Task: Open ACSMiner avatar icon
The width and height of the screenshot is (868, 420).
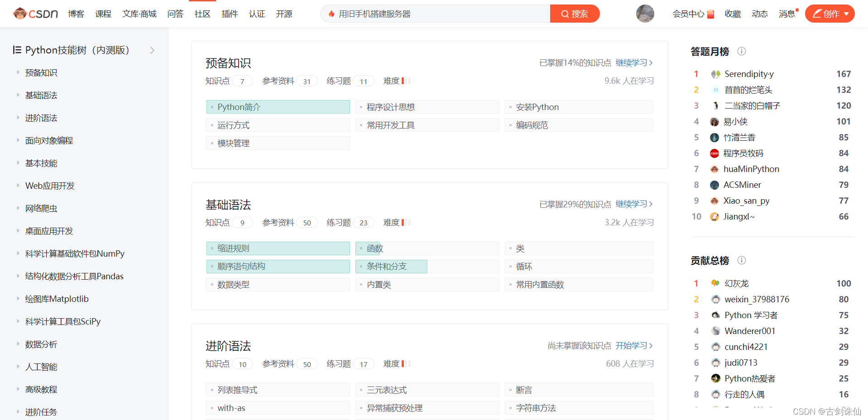Action: click(x=715, y=185)
